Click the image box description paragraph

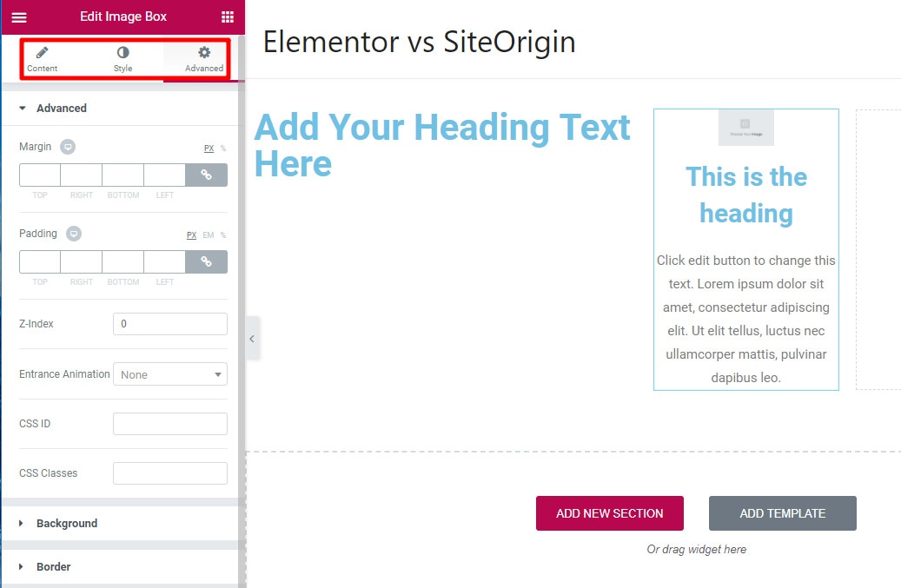pyautogui.click(x=745, y=319)
